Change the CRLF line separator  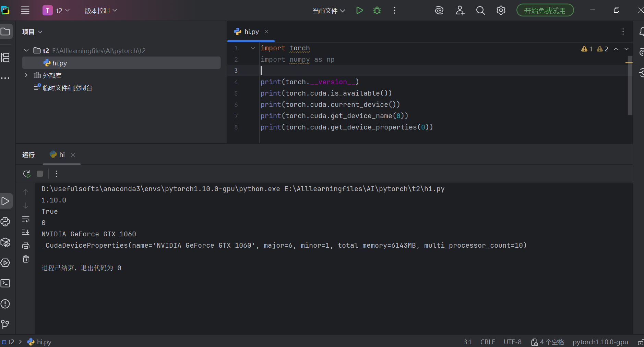[488, 342]
